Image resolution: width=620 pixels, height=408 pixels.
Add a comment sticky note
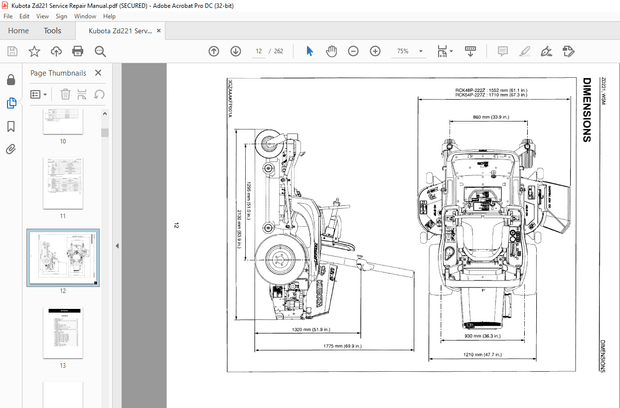tap(503, 51)
